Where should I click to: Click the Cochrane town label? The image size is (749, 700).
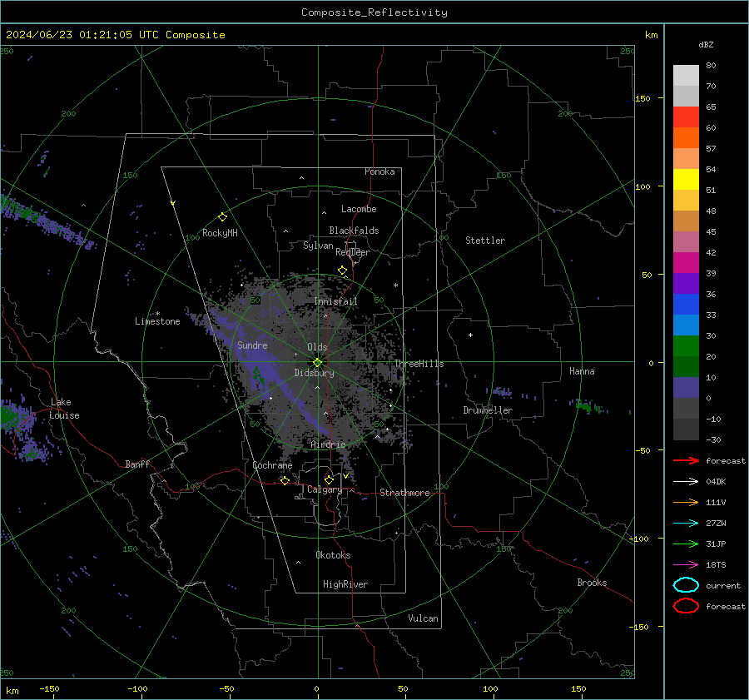pos(272,465)
